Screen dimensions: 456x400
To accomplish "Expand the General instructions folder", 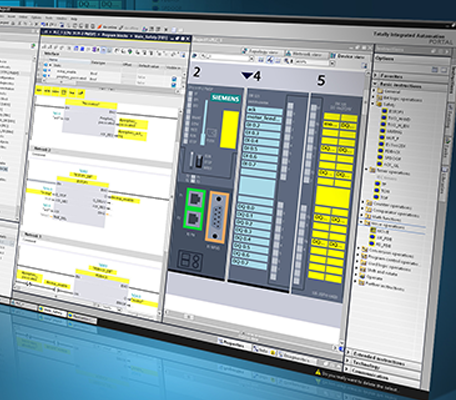I will (374, 90).
